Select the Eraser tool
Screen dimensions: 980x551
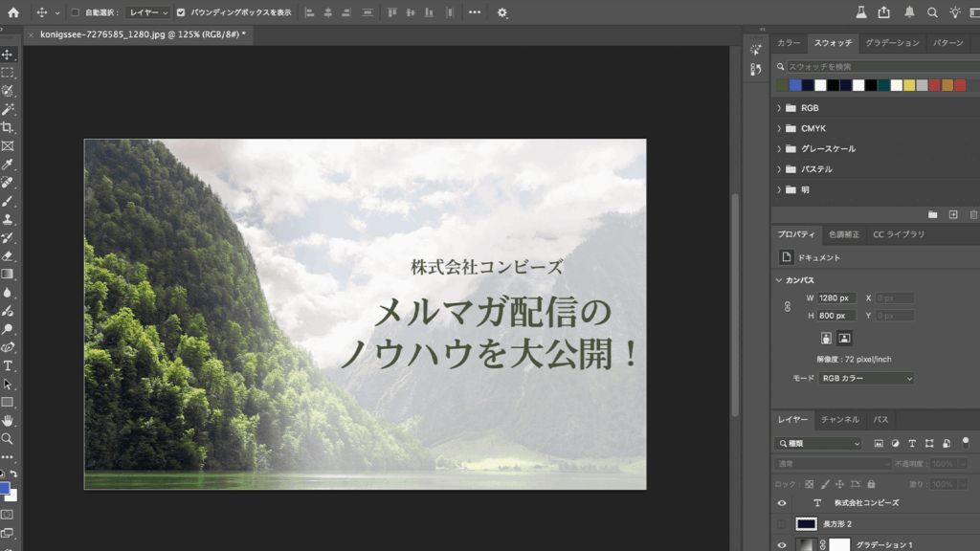pyautogui.click(x=8, y=255)
